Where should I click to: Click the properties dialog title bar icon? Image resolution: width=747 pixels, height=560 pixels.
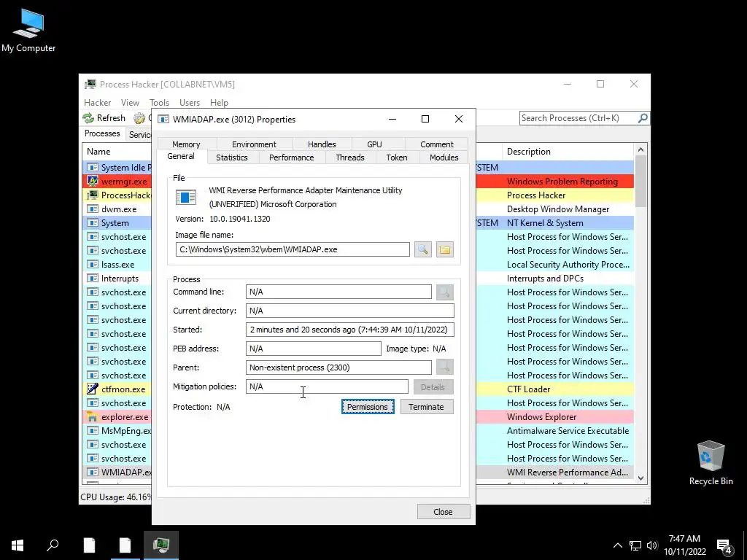tap(163, 119)
